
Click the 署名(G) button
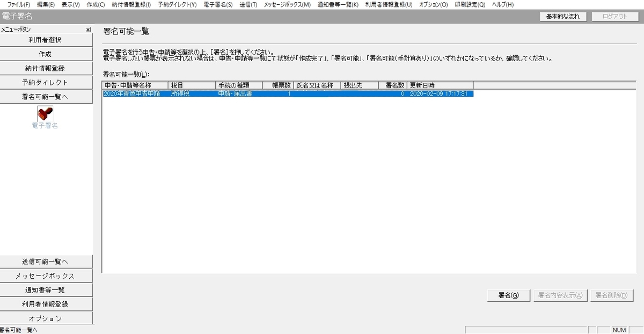click(508, 295)
